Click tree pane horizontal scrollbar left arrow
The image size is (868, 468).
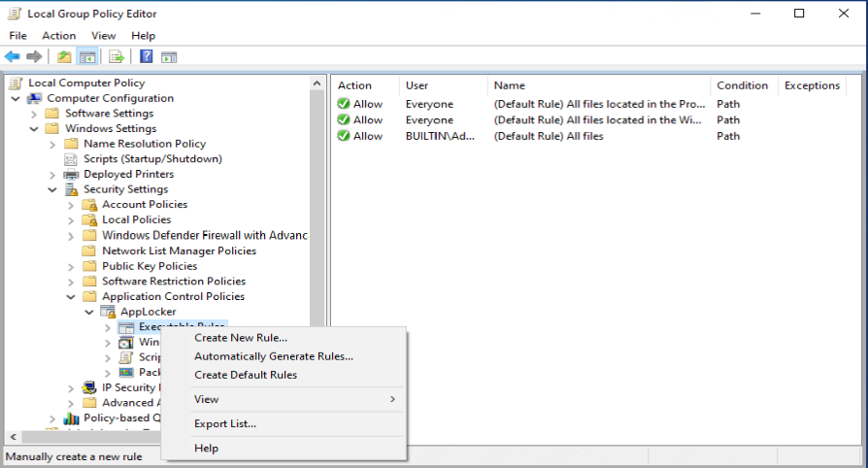[x=13, y=438]
